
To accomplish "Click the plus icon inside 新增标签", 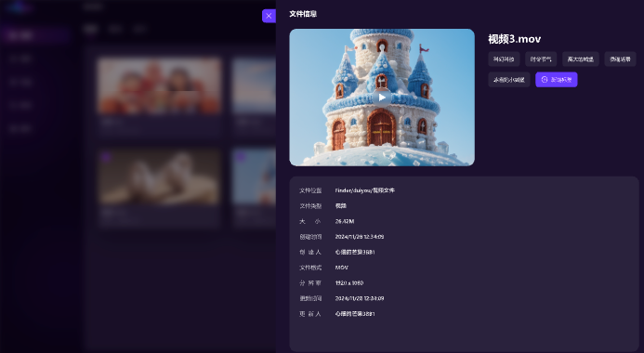I will pyautogui.click(x=545, y=80).
